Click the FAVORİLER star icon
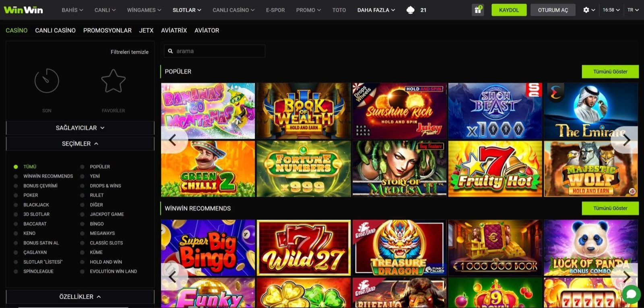This screenshot has width=644, height=308. tap(113, 81)
